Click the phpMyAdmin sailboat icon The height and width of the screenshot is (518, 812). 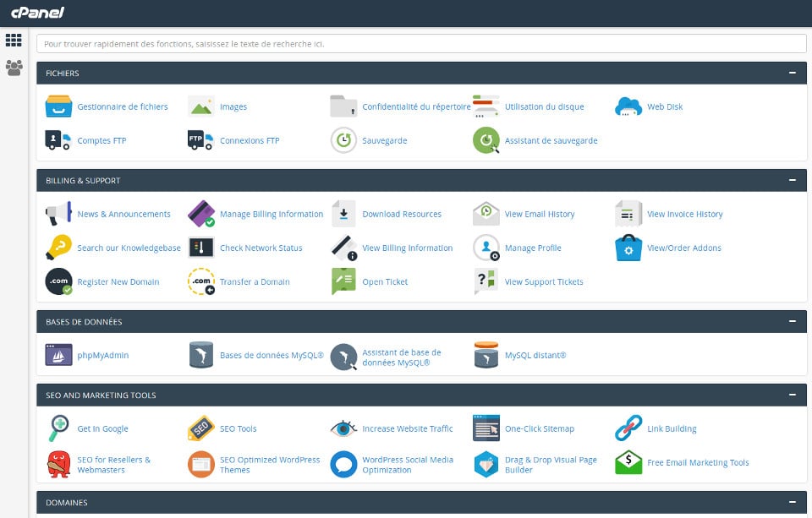pyautogui.click(x=58, y=355)
